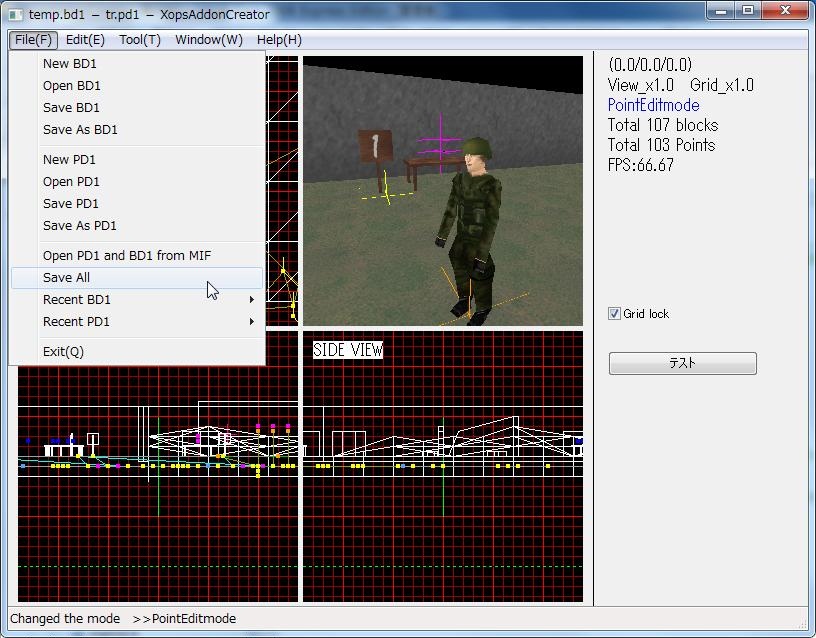Viewport: 816px width, 638px height.
Task: Click the Total 103 Points text
Action: [x=661, y=145]
